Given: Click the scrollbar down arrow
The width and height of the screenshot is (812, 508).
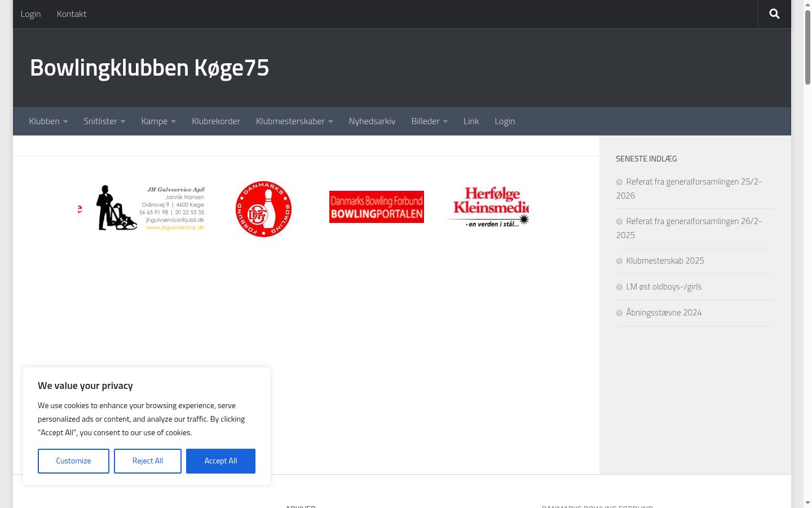Looking at the screenshot, I should click(807, 503).
